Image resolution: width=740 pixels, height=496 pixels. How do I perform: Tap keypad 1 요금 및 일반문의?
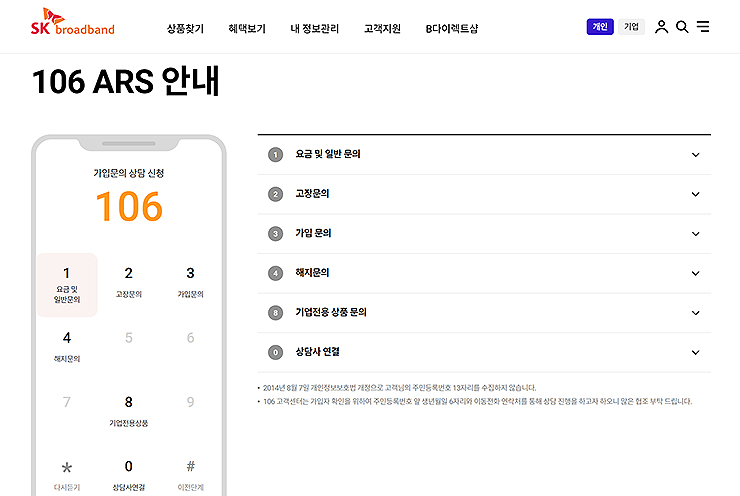67,285
